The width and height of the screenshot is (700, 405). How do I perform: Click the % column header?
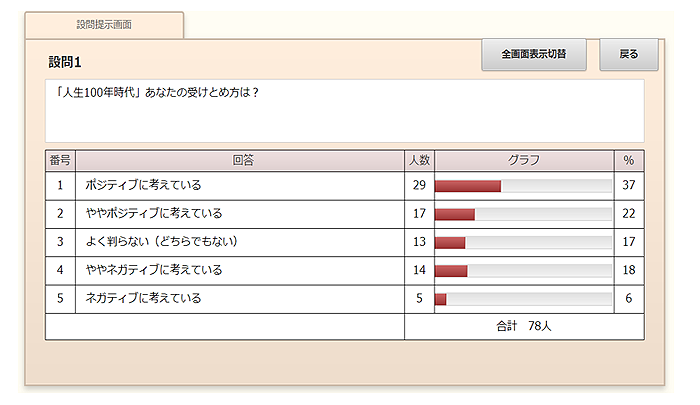click(x=629, y=160)
